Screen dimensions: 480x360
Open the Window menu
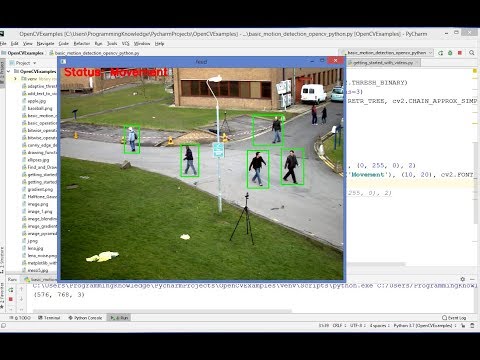(x=142, y=44)
